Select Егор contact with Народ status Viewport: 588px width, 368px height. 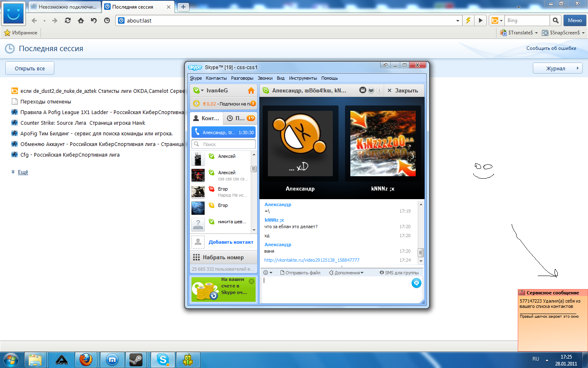pyautogui.click(x=221, y=192)
